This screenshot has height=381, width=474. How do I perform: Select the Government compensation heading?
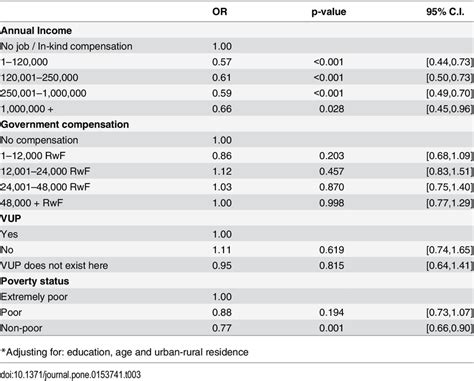[65, 125]
